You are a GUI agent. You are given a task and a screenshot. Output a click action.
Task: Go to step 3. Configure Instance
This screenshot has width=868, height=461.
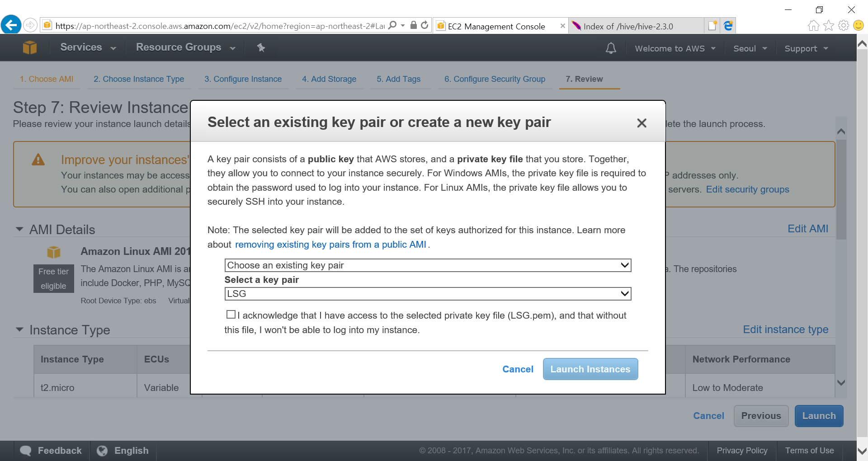pos(243,79)
